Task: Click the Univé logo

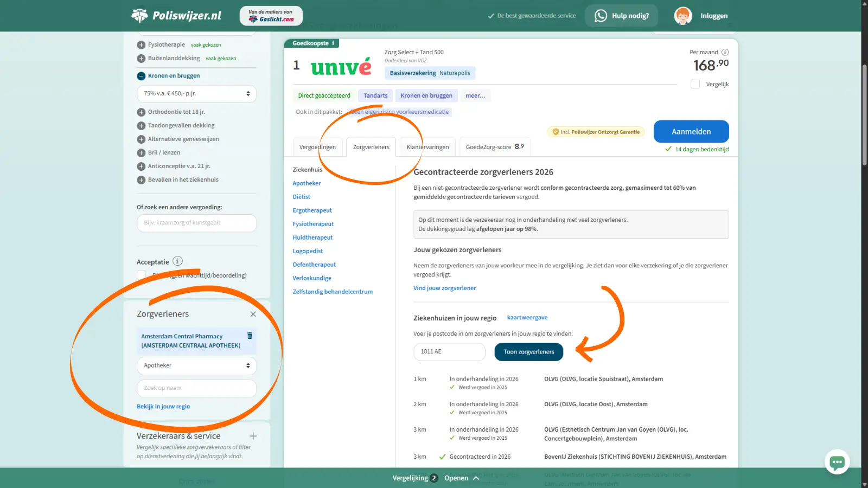Action: 341,67
